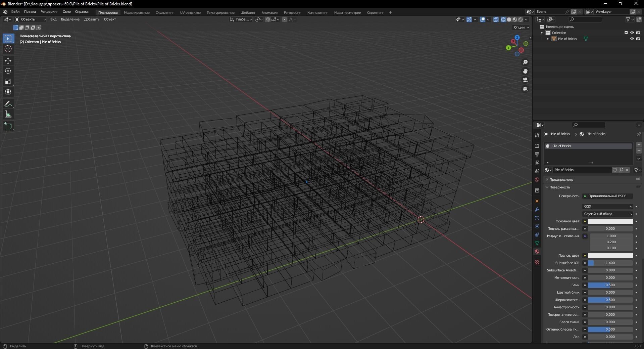This screenshot has height=349, width=644.
Task: Expand the Предпросмотр preview panel
Action: tap(561, 180)
